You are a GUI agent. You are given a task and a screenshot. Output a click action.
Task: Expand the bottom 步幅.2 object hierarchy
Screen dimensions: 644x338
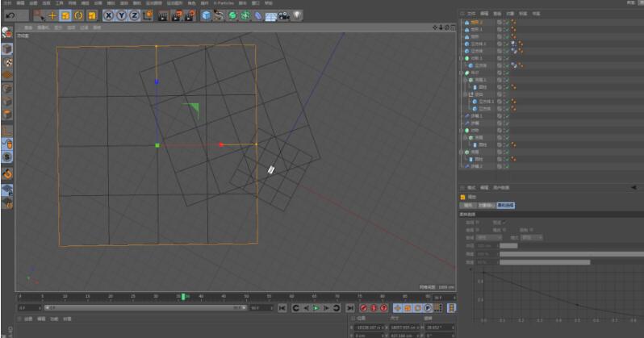tap(462, 166)
